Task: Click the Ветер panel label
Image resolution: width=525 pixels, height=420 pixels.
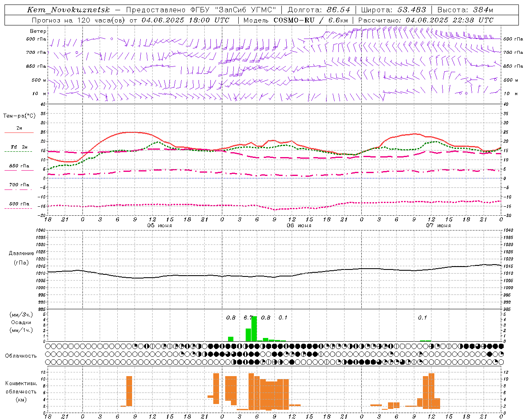Action: (x=38, y=31)
